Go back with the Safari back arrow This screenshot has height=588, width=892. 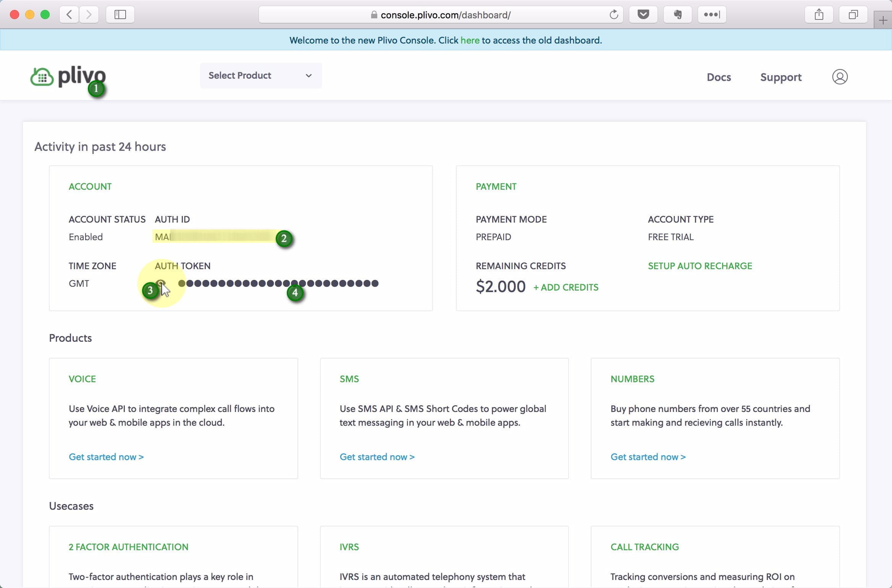[x=69, y=15]
